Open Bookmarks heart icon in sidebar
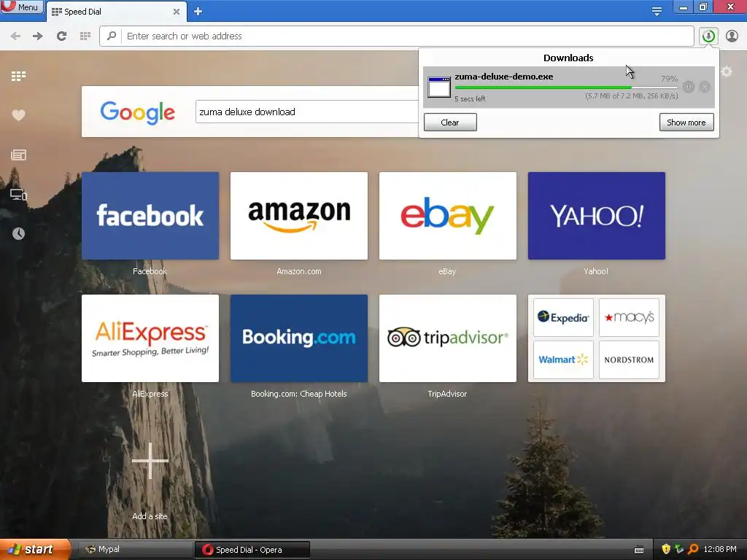 tap(18, 114)
